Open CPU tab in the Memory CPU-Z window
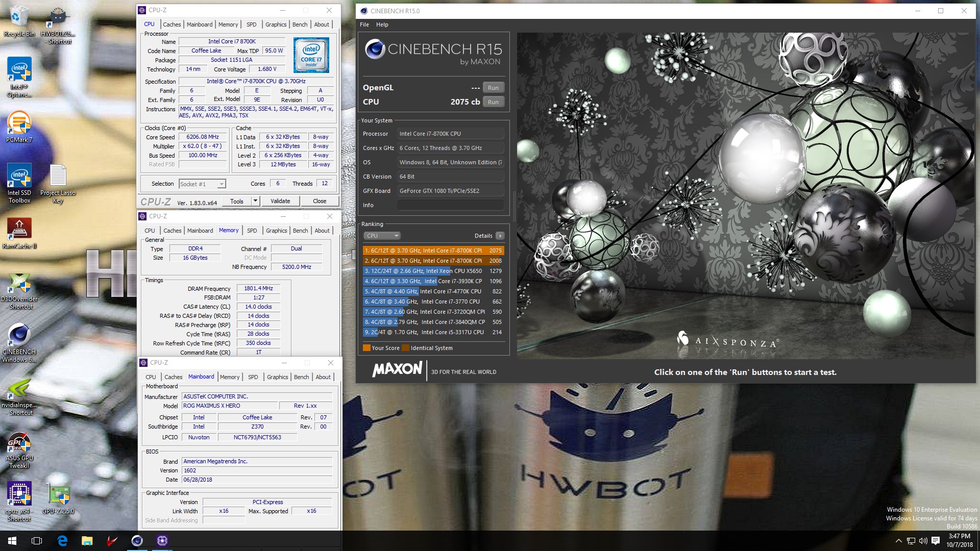This screenshot has height=551, width=980. [150, 231]
